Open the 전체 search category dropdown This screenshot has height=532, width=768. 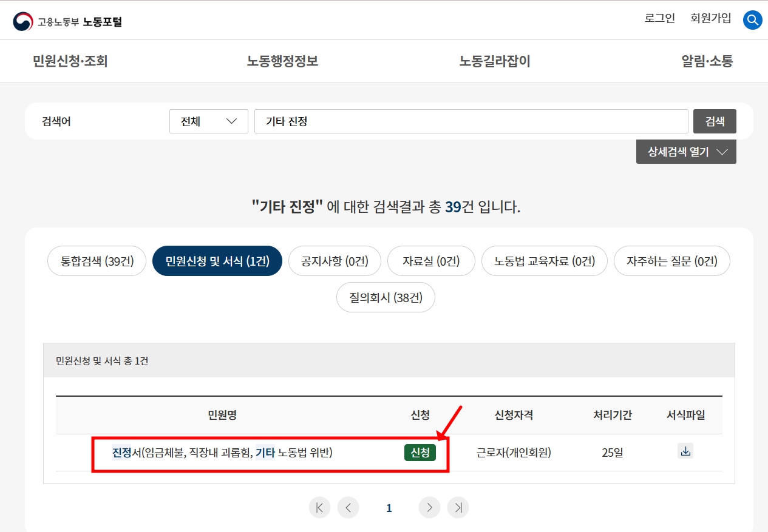click(208, 121)
